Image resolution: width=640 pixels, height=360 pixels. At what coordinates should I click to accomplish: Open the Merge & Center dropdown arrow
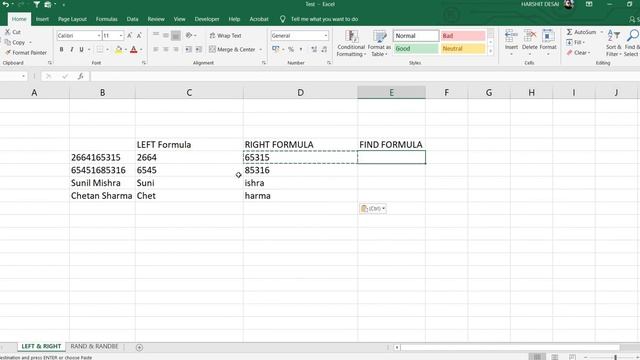pos(260,50)
